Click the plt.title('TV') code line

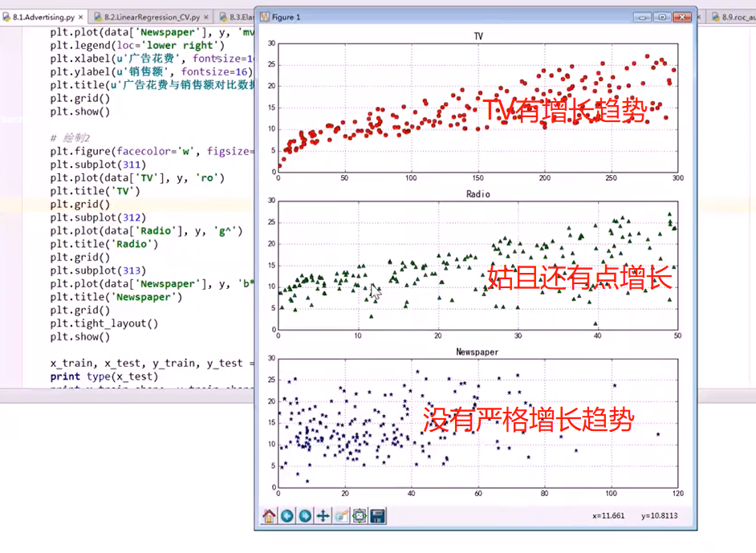coord(95,191)
